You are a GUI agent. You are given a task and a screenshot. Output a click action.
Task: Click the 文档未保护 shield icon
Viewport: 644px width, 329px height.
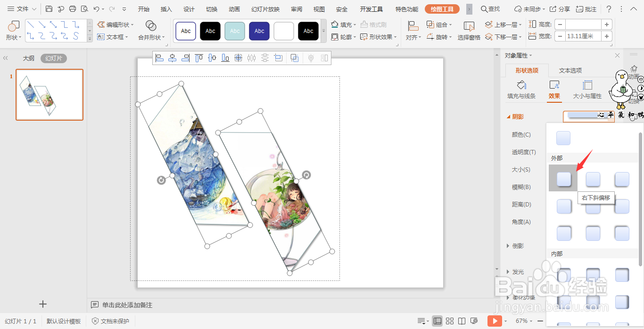tap(95, 321)
